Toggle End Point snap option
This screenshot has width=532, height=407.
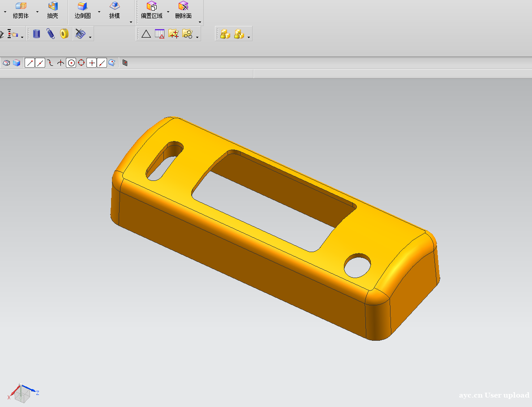(30, 63)
